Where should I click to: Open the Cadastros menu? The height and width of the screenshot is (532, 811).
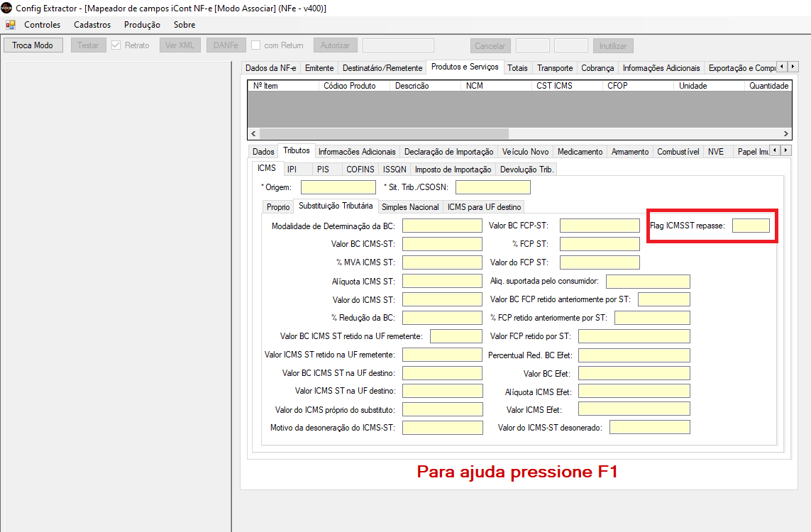[x=92, y=25]
